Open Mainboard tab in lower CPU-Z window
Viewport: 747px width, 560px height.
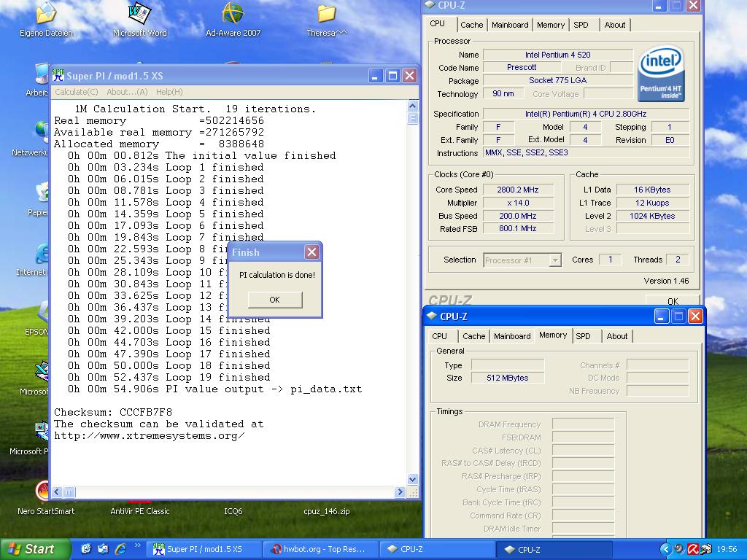(512, 336)
